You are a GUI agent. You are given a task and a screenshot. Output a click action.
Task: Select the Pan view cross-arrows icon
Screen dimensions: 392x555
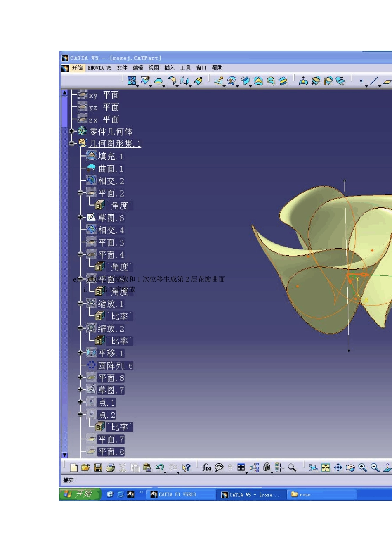click(x=338, y=467)
